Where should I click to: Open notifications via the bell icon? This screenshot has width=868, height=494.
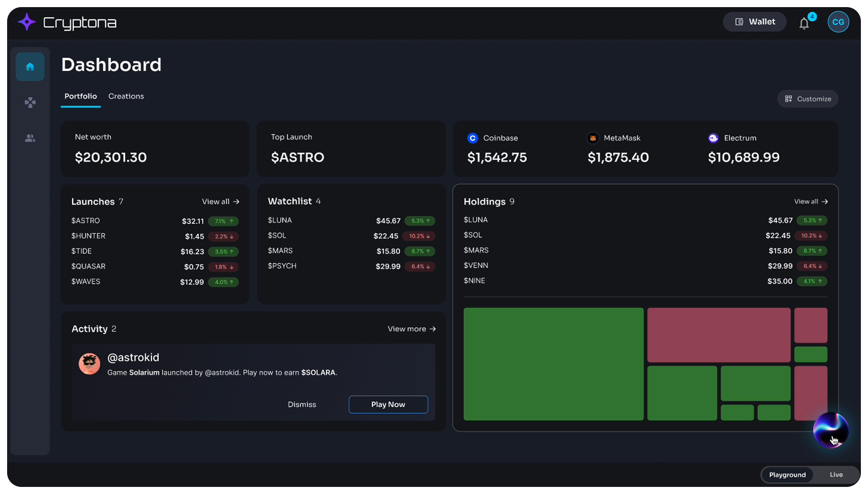coord(804,23)
